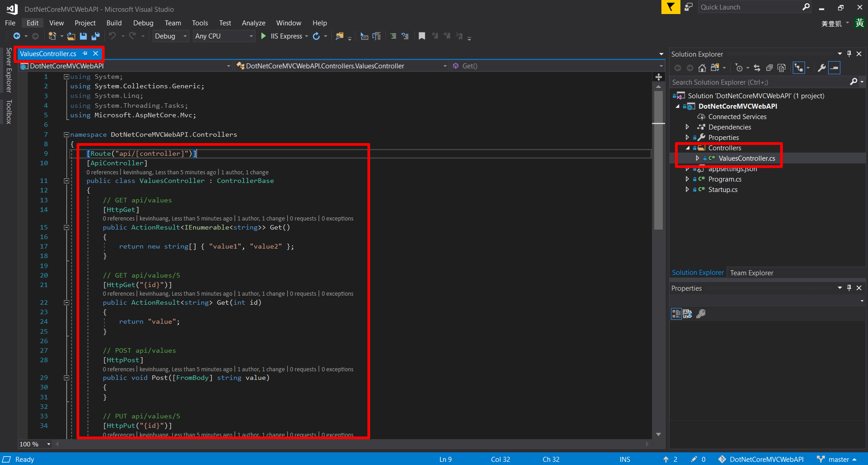Pin the ValuesController.cs editor tab
This screenshot has width=868, height=465.
click(x=85, y=53)
